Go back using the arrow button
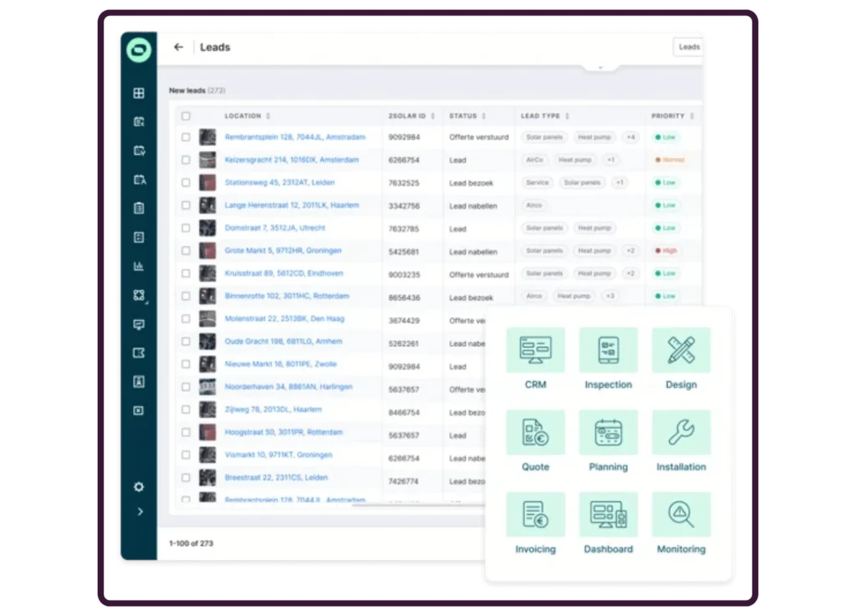The height and width of the screenshot is (616, 856). tap(178, 48)
